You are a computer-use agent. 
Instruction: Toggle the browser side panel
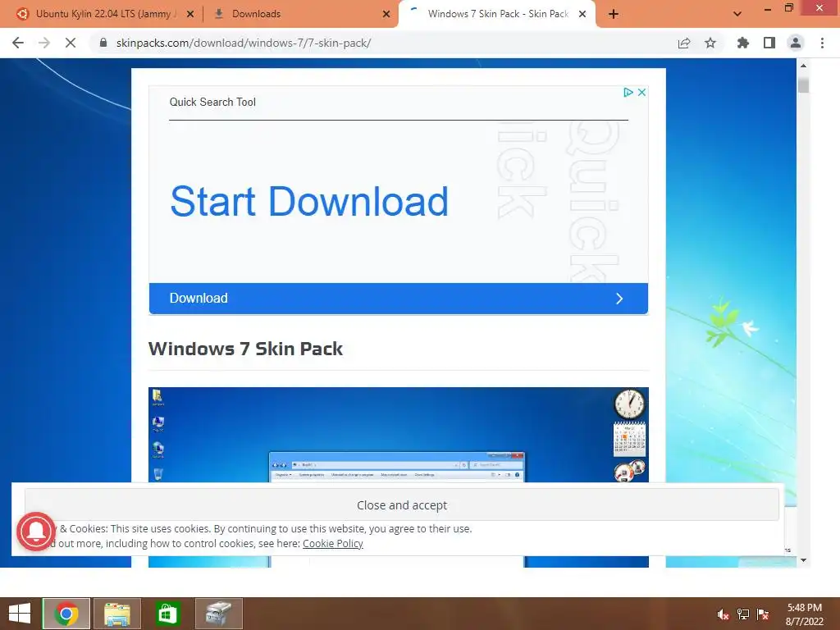pos(769,43)
